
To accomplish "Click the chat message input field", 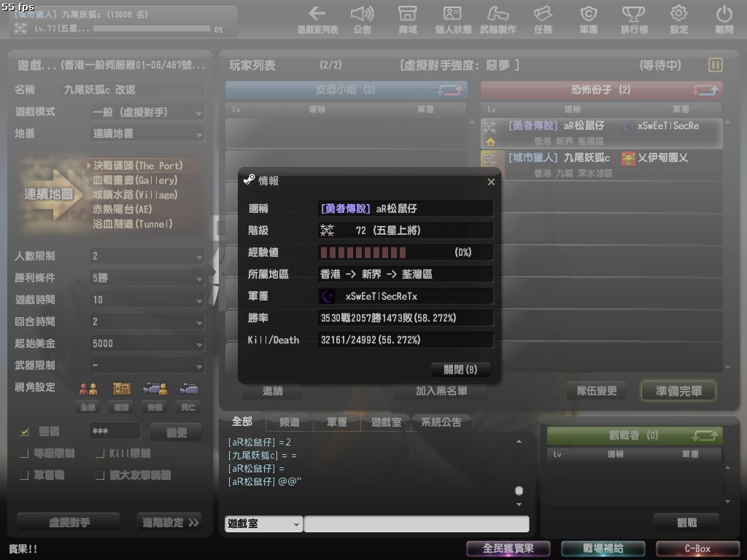I will (x=416, y=524).
